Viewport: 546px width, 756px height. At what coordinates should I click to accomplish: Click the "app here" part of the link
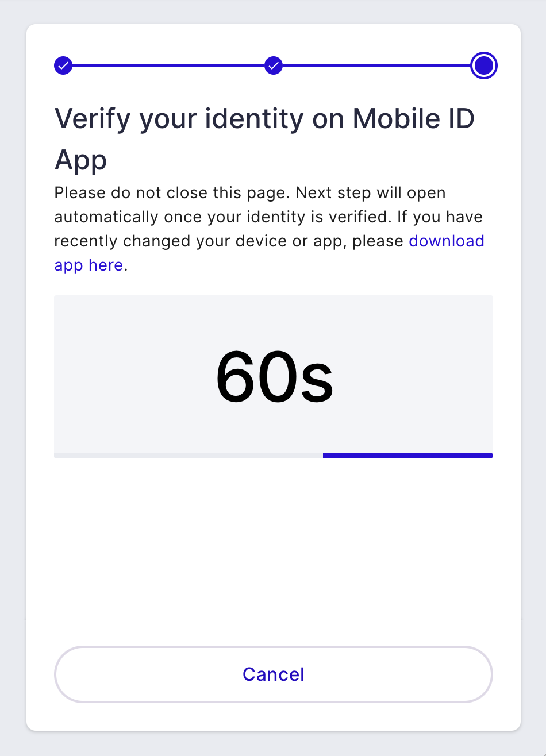pyautogui.click(x=89, y=265)
